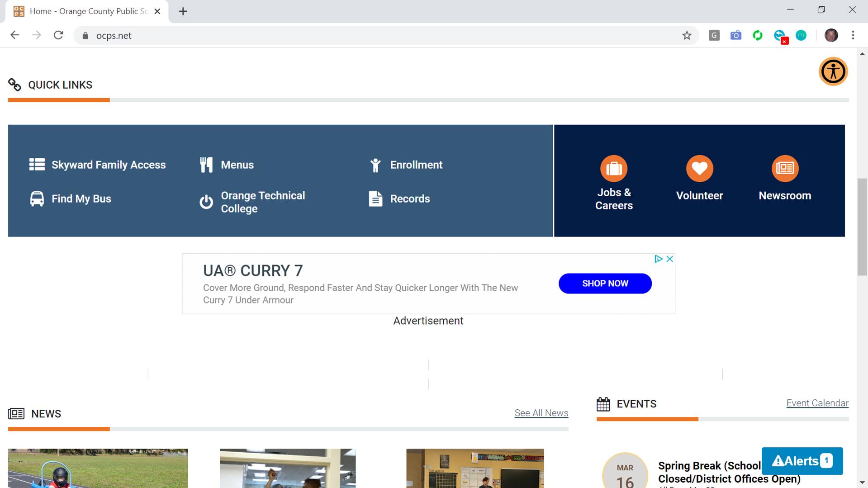This screenshot has height=488, width=868.
Task: Click the Find My Bus icon
Action: [37, 199]
